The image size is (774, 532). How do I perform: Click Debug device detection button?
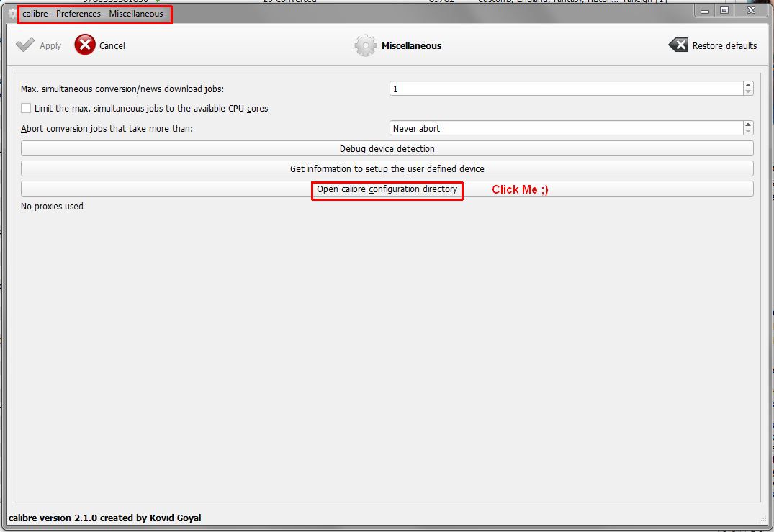[387, 148]
